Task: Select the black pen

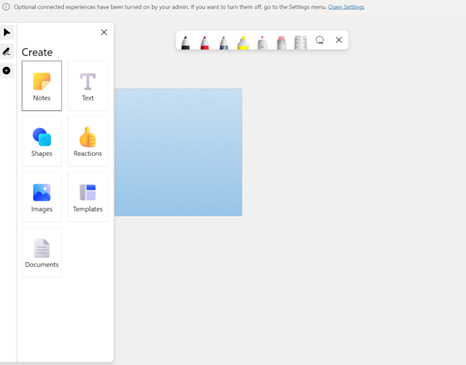Action: tap(185, 43)
